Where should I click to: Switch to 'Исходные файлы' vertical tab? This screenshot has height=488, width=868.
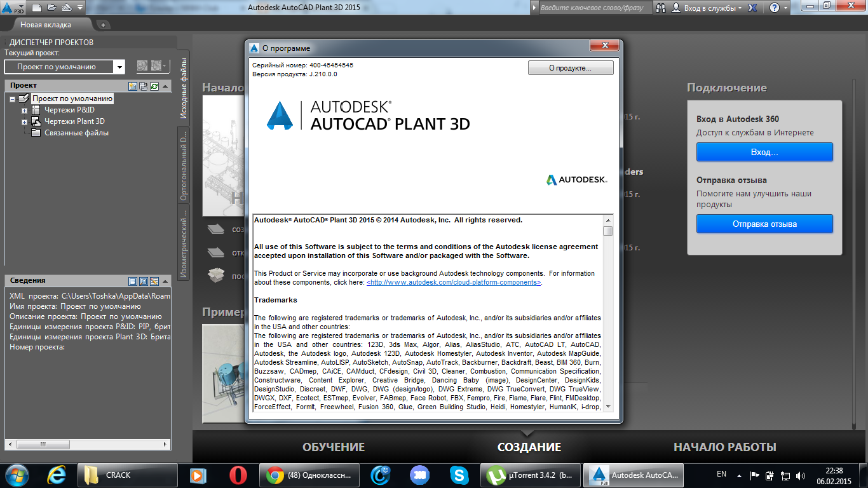[x=183, y=88]
